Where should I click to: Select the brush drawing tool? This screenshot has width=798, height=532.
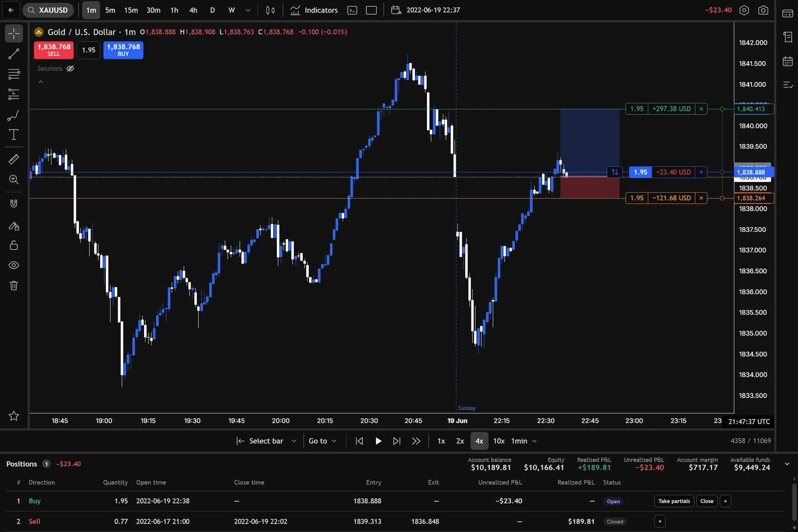tap(14, 115)
